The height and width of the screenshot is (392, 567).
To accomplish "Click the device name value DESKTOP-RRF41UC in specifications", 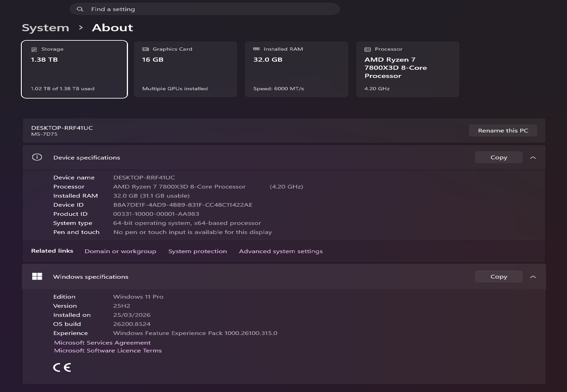I will point(144,177).
